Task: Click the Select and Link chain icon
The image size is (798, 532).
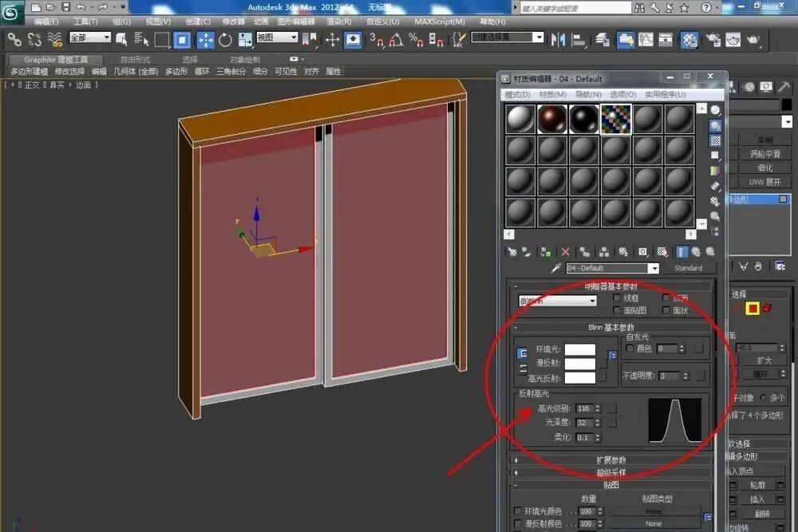Action: (14, 40)
